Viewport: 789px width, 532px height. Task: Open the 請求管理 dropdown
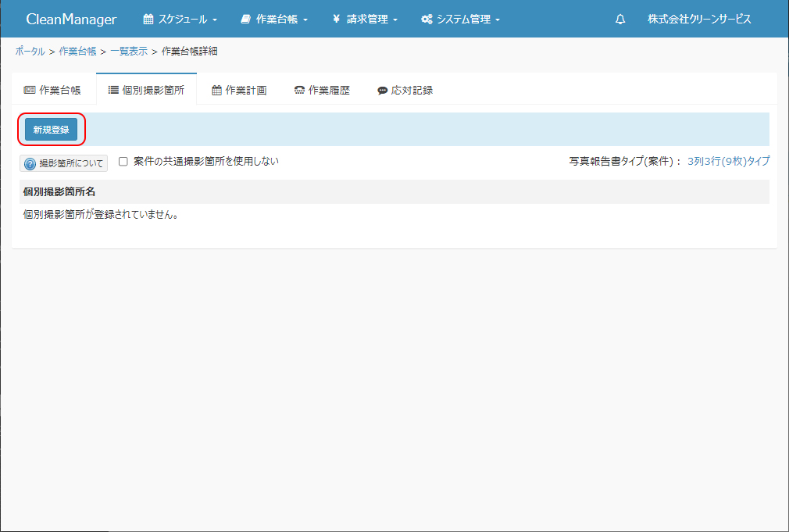(365, 20)
